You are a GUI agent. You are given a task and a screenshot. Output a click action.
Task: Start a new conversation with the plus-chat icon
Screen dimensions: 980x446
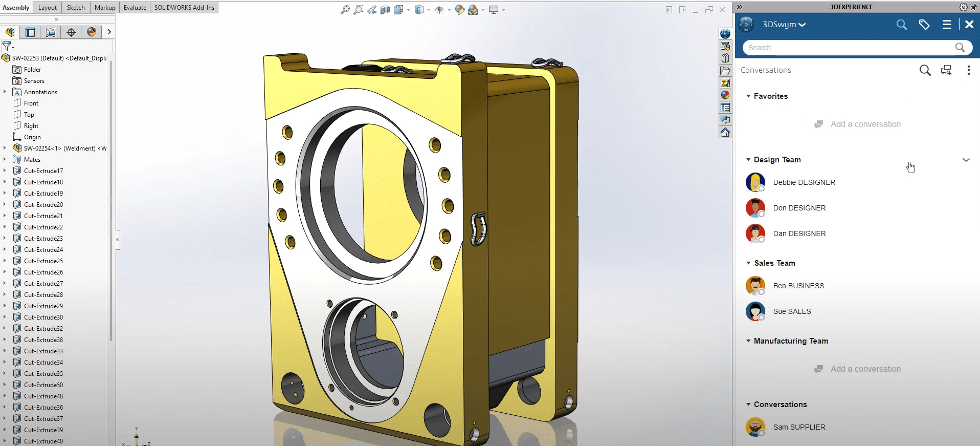tap(946, 70)
